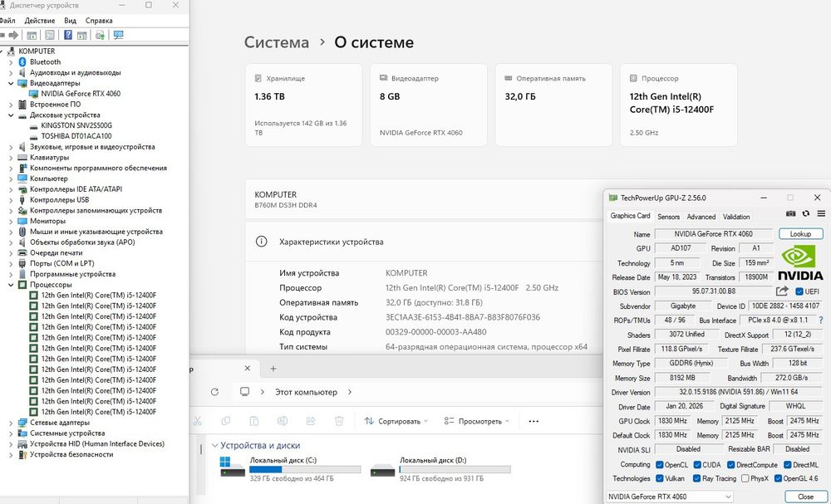
Task: Toggle the OpenCL checkbox
Action: coord(659,465)
